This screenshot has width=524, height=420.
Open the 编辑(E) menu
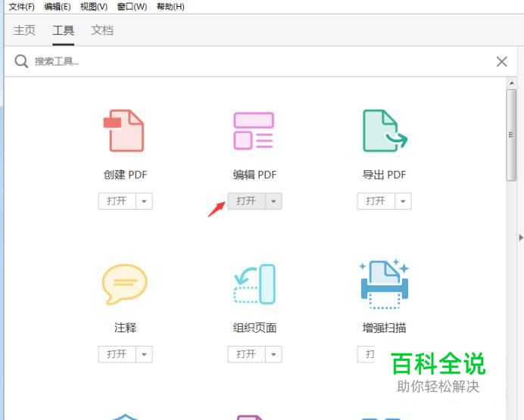tap(58, 7)
